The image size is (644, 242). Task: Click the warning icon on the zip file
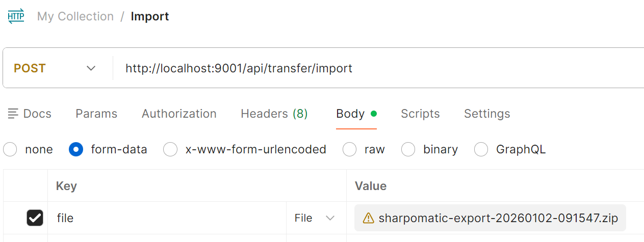tap(368, 219)
